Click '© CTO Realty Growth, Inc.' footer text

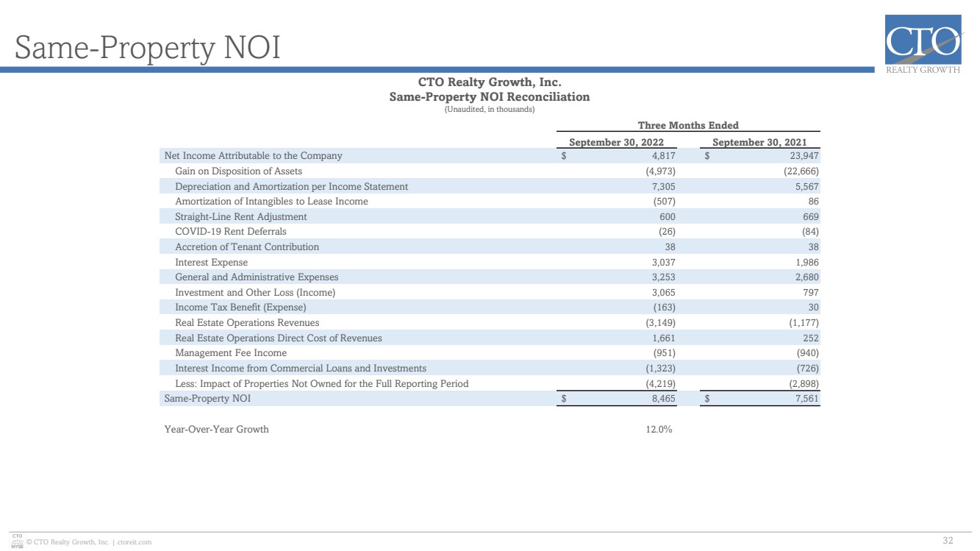click(67, 542)
